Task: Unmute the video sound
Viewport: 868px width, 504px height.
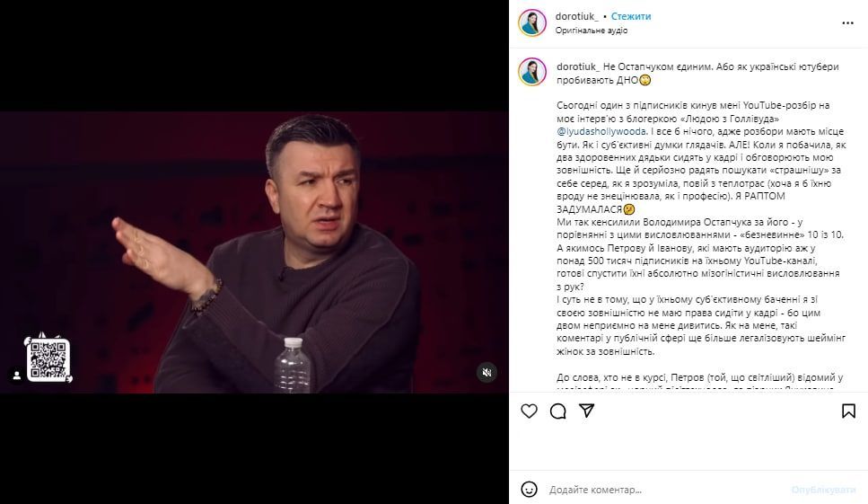Action: (487, 372)
